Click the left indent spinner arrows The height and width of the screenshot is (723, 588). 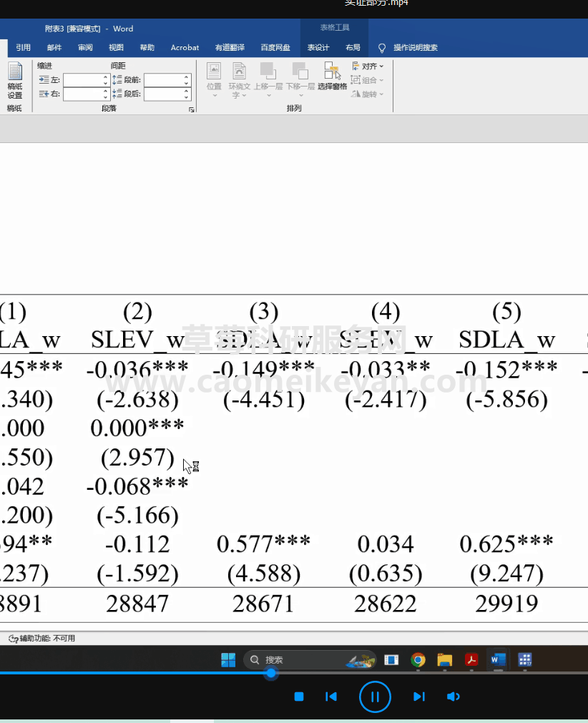click(106, 80)
